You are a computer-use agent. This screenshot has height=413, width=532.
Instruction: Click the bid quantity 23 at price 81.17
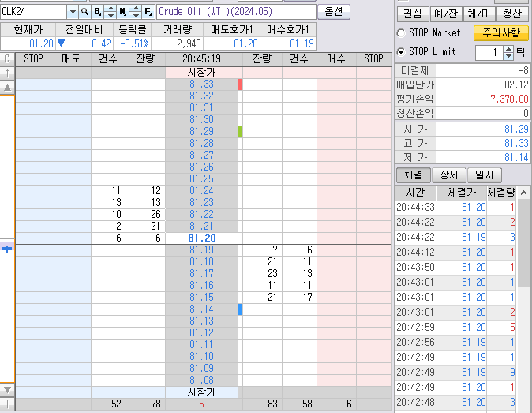[x=262, y=273]
